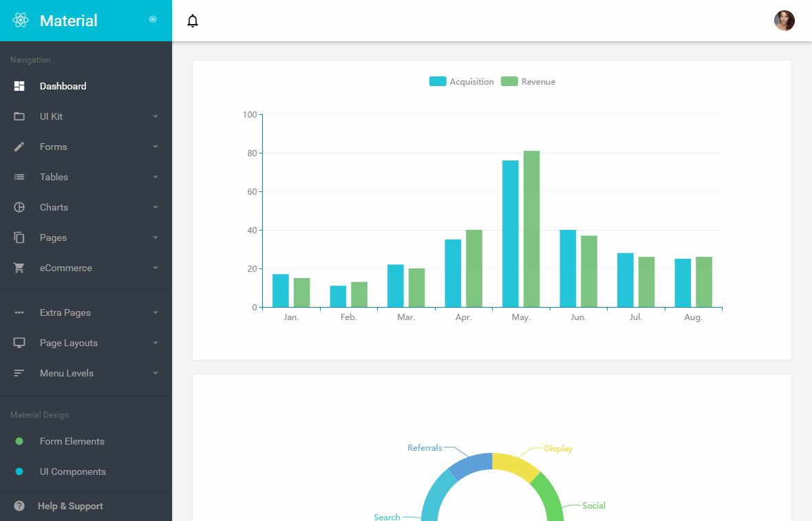Toggle sidebar pin radio button in header

point(153,19)
